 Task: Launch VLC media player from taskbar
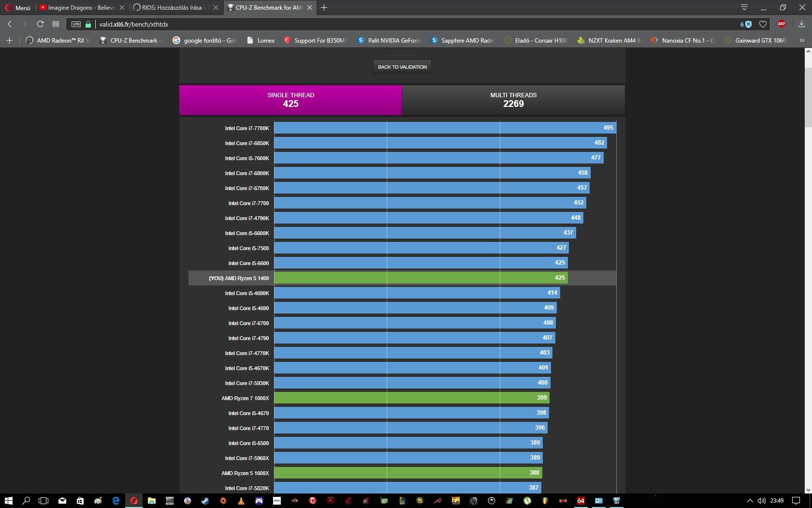pos(241,501)
